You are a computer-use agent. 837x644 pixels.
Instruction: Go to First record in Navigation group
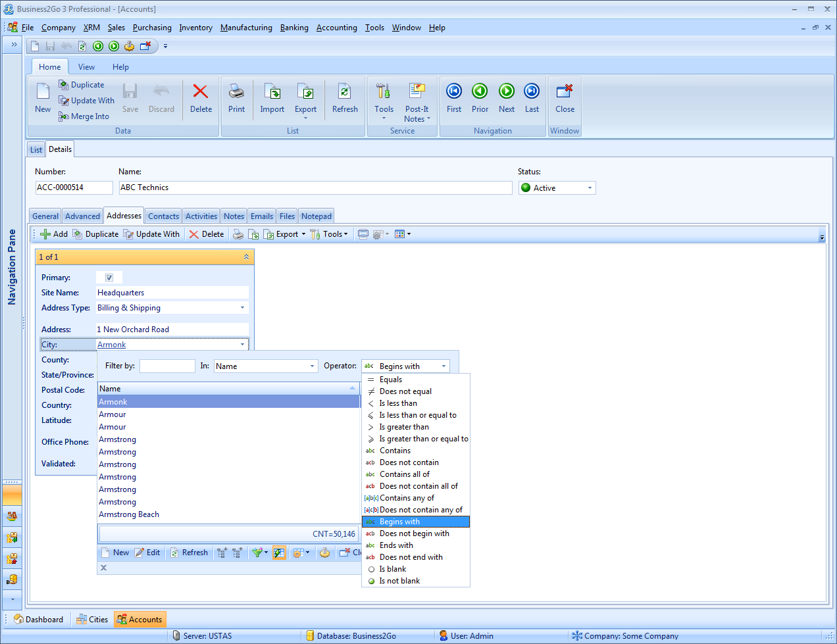[x=454, y=91]
